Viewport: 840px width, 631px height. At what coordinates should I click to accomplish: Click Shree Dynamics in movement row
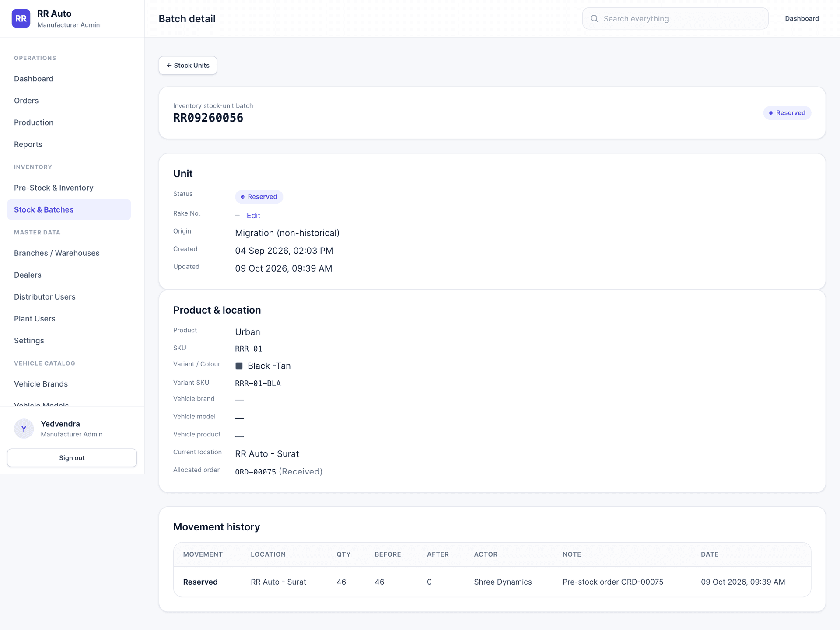(x=503, y=582)
